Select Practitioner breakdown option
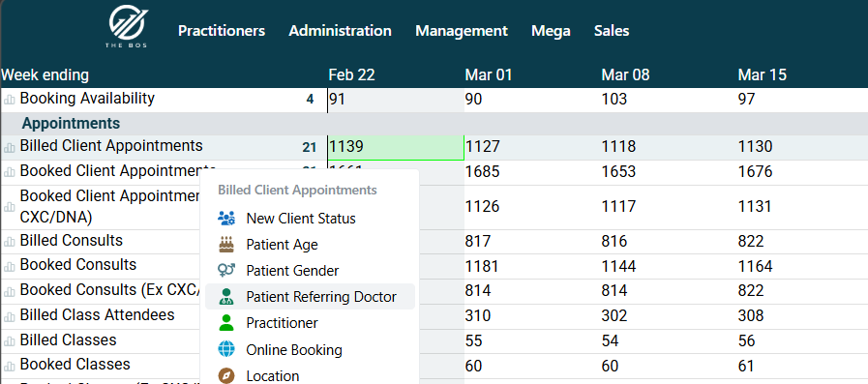The width and height of the screenshot is (868, 384). pos(310,323)
